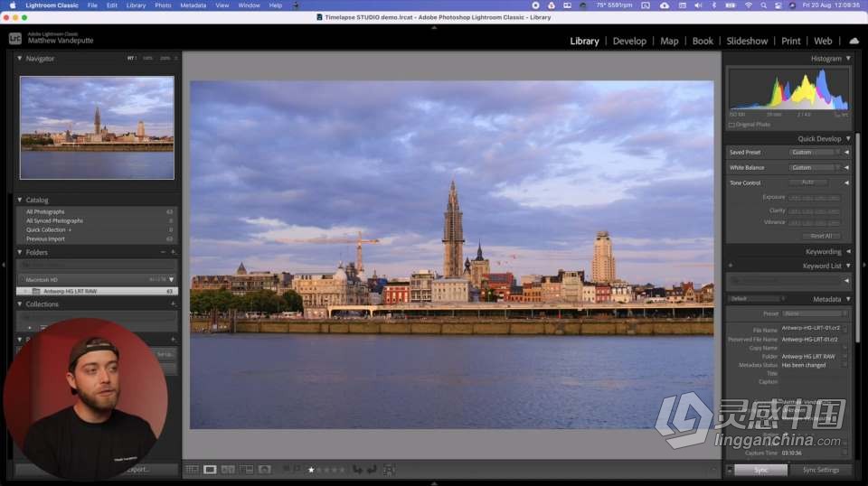Screen dimensions: 868x486
Task: Open Survey view from toolbar
Action: pos(246,470)
